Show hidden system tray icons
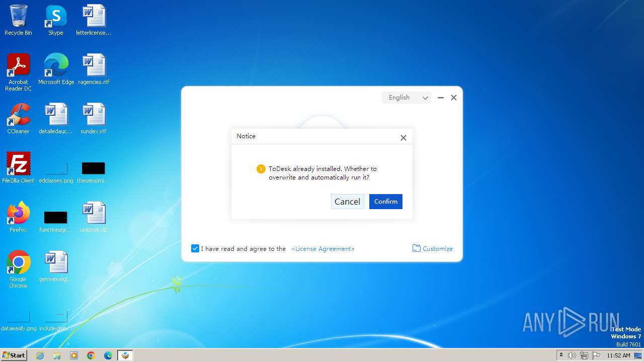 [x=561, y=355]
